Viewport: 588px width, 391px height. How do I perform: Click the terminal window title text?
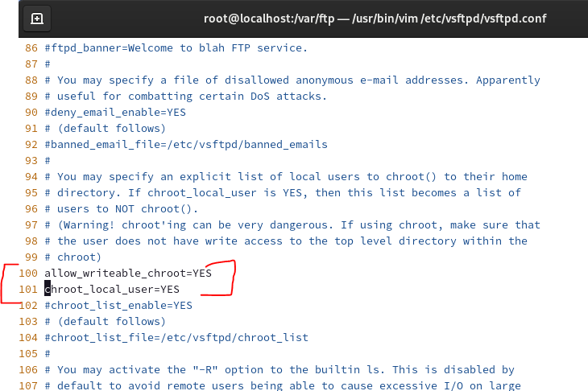(375, 19)
